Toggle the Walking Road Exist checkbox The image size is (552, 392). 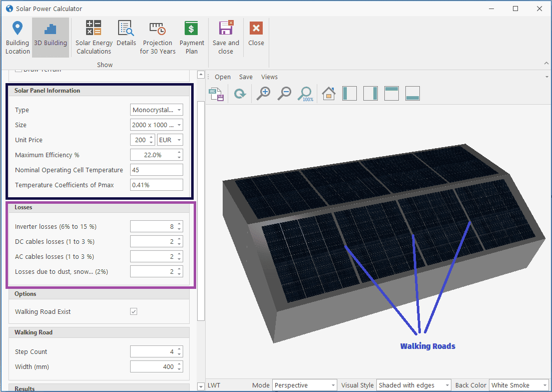point(134,311)
